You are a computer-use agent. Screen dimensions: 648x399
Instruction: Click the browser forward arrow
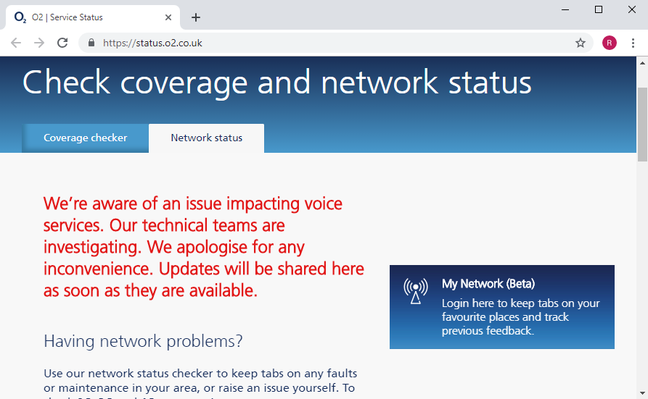click(39, 43)
